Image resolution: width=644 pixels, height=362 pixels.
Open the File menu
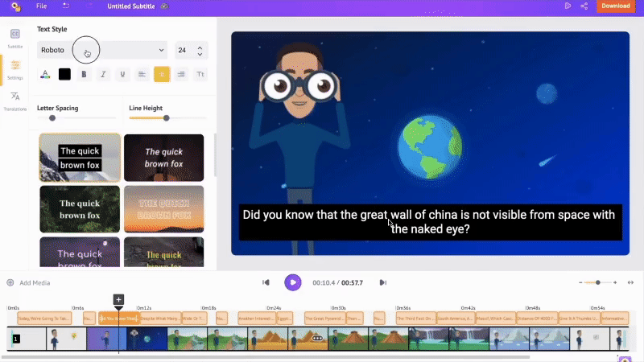coord(41,6)
